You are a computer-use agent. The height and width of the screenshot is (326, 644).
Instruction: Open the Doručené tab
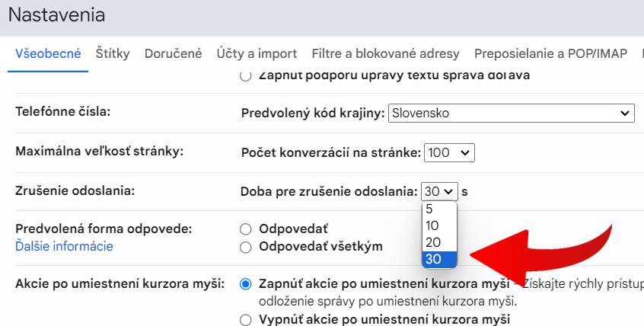174,53
